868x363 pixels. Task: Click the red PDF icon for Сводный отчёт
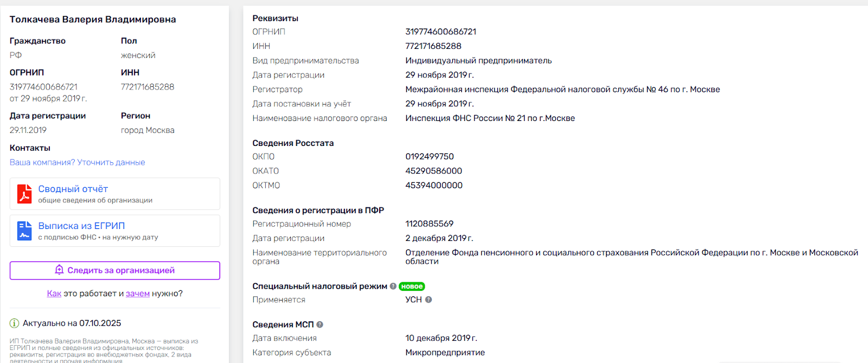click(x=24, y=194)
